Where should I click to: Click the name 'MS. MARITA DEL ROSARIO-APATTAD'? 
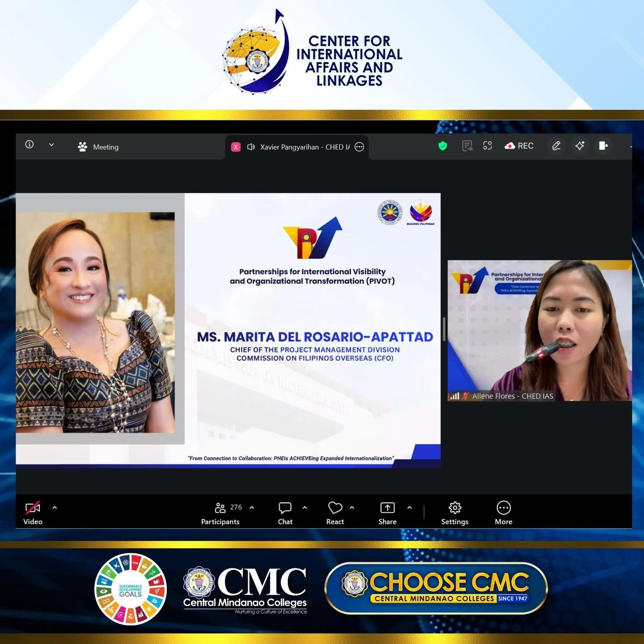(315, 337)
